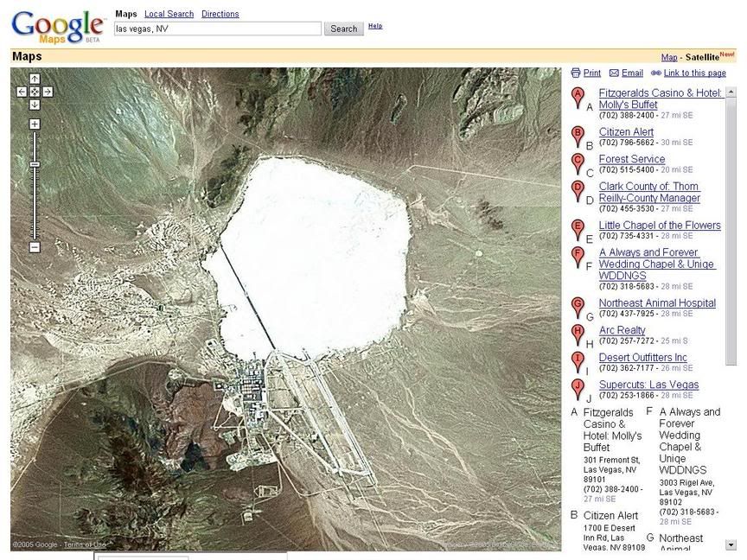Viewport: 747px width, 560px height.
Task: Click the search input field
Action: click(x=218, y=29)
